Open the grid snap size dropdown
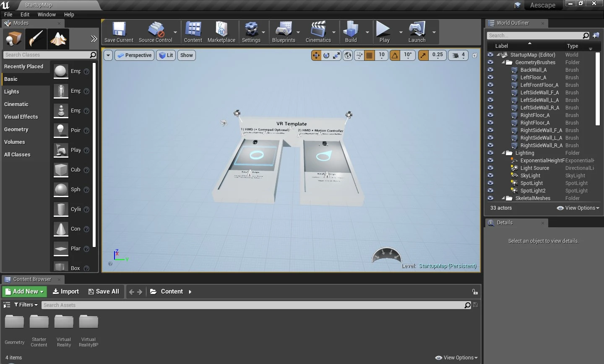The image size is (604, 364). [x=381, y=55]
